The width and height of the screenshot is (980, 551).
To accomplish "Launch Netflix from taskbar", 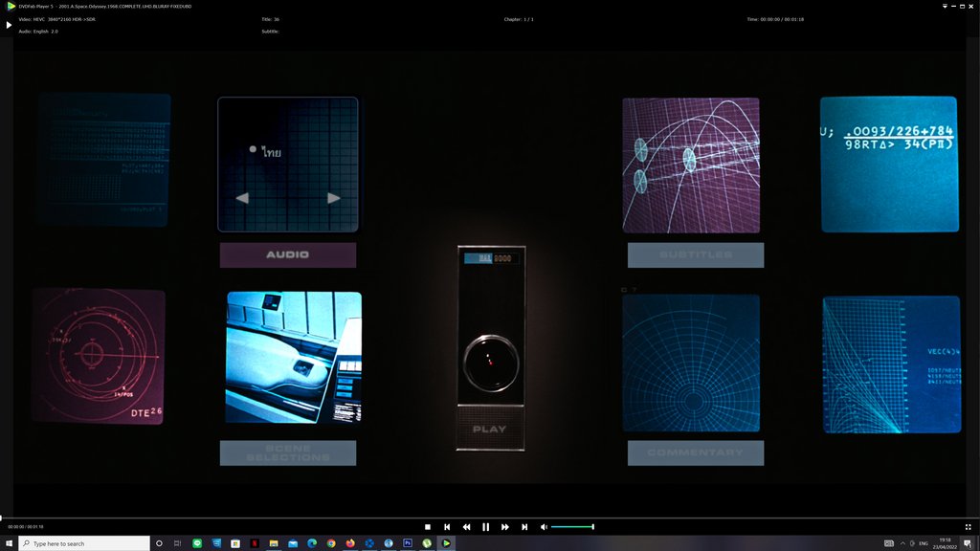I will pyautogui.click(x=255, y=543).
